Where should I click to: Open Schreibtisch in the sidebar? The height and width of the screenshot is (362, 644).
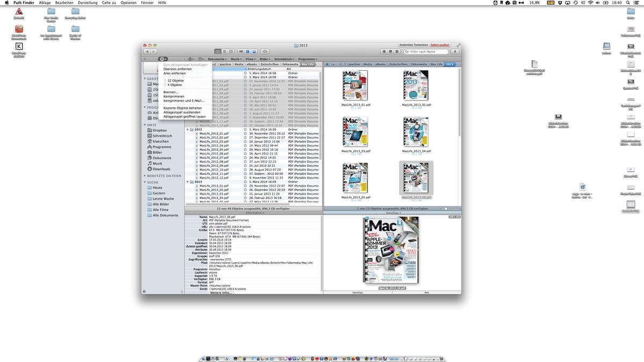click(x=162, y=136)
